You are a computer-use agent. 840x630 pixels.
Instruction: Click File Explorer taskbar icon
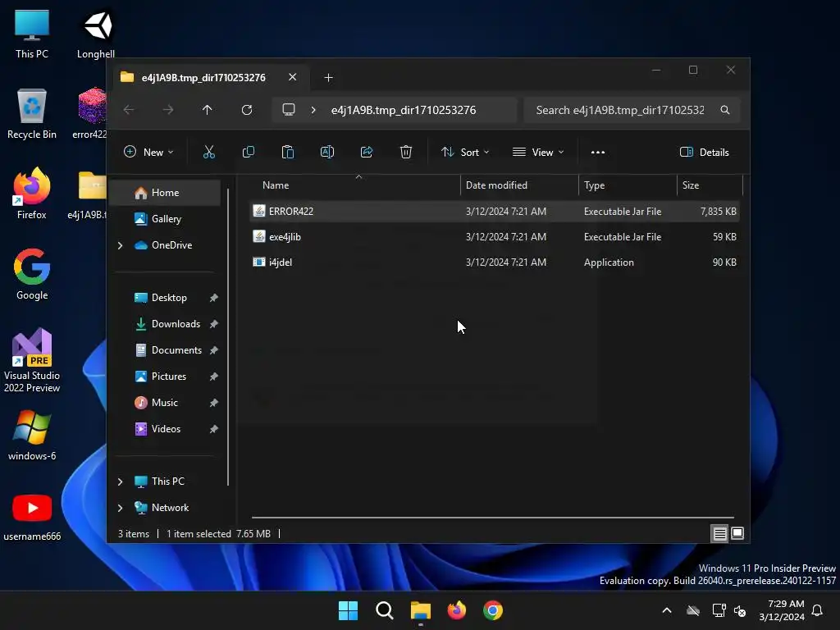click(x=421, y=610)
